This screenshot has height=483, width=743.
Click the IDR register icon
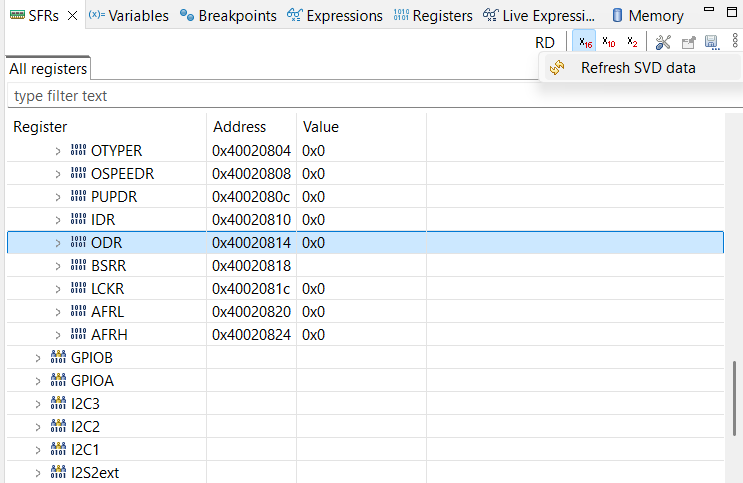click(x=78, y=219)
